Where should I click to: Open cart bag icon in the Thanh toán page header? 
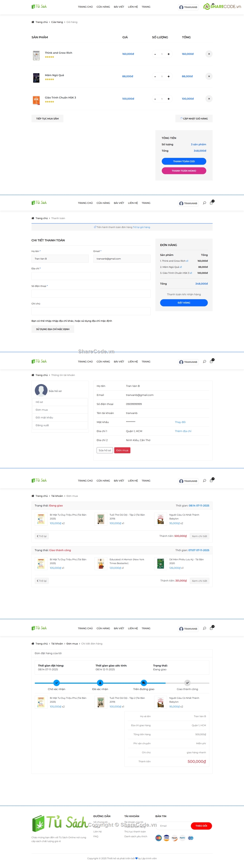(x=211, y=203)
